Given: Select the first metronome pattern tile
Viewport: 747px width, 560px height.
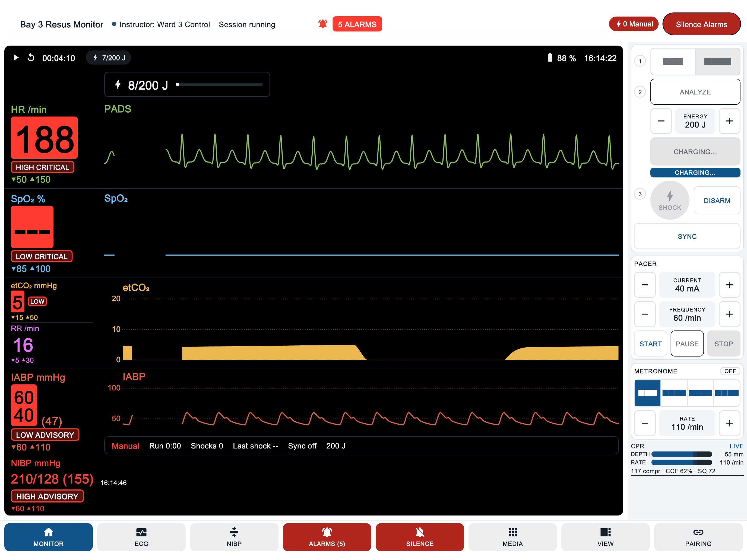Looking at the screenshot, I should click(x=647, y=393).
